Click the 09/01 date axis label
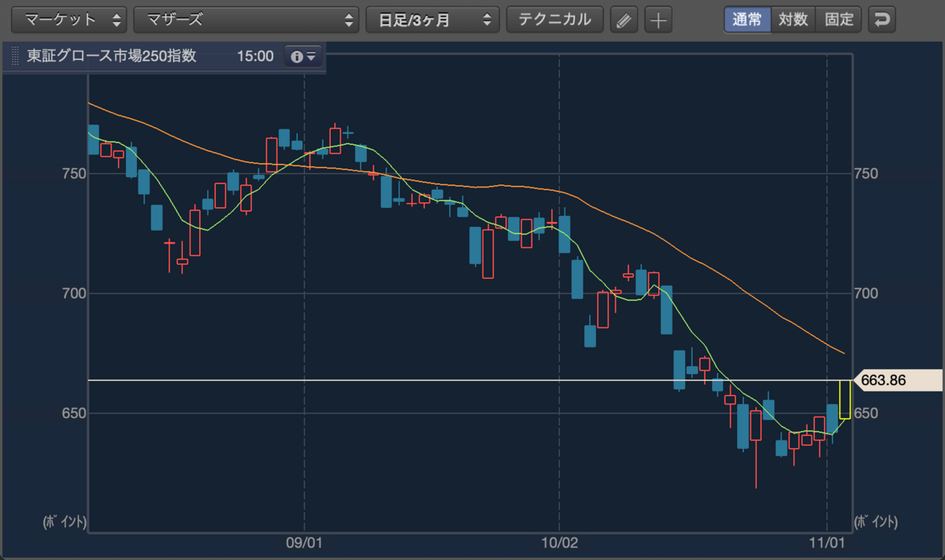This screenshot has width=945, height=560. click(304, 543)
